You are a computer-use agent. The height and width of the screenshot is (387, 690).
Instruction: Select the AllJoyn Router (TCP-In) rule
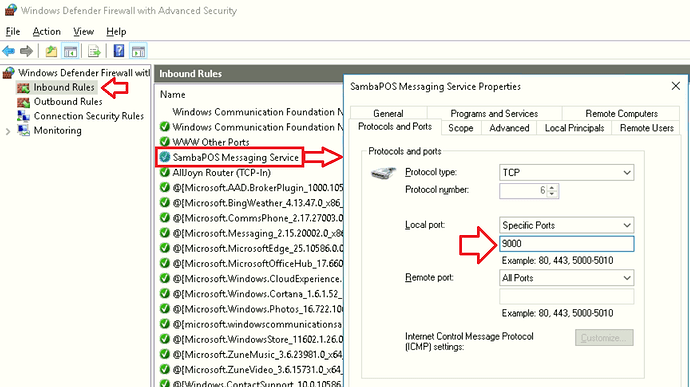coord(221,173)
